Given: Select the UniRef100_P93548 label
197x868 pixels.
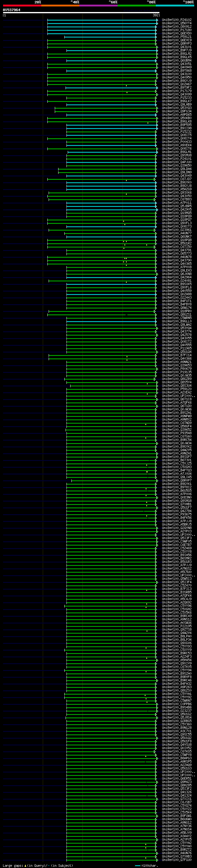Looking at the screenshot, I should (x=176, y=433).
